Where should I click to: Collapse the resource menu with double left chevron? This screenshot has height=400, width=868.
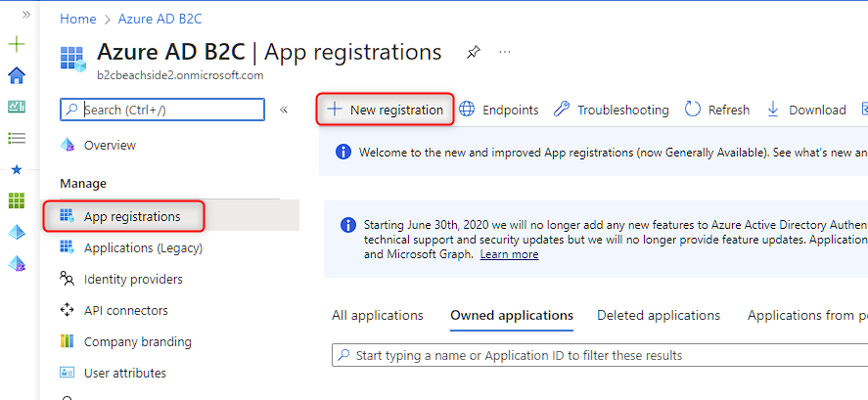click(284, 110)
